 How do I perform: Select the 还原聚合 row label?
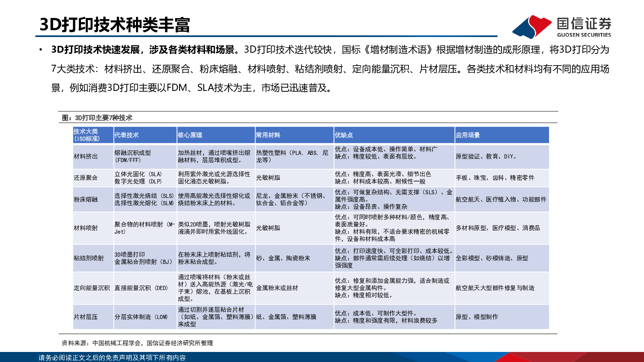tap(86, 178)
